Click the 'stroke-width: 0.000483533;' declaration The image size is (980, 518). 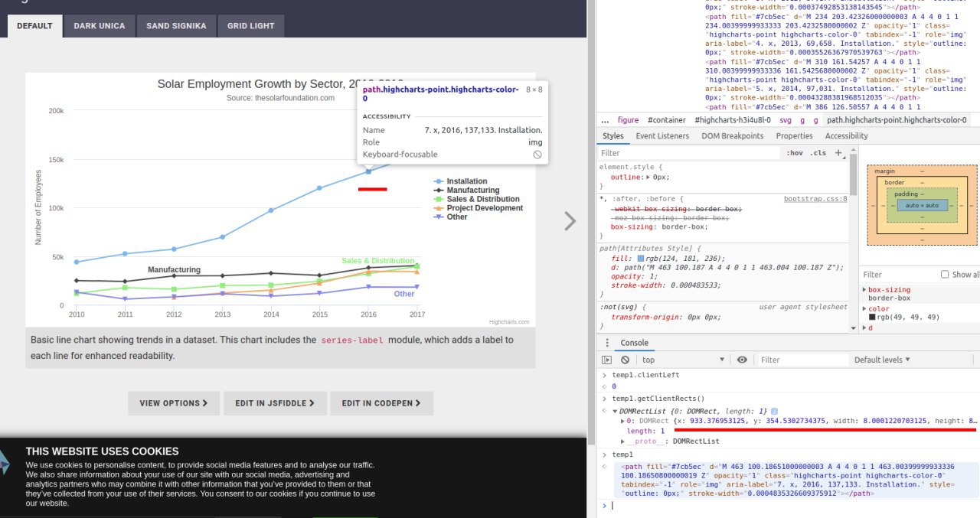[x=665, y=285]
